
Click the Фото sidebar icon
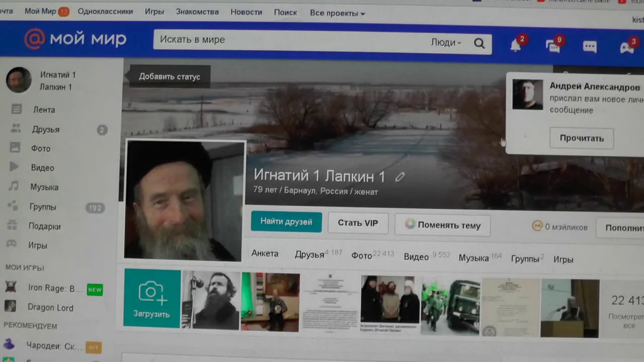click(x=15, y=147)
